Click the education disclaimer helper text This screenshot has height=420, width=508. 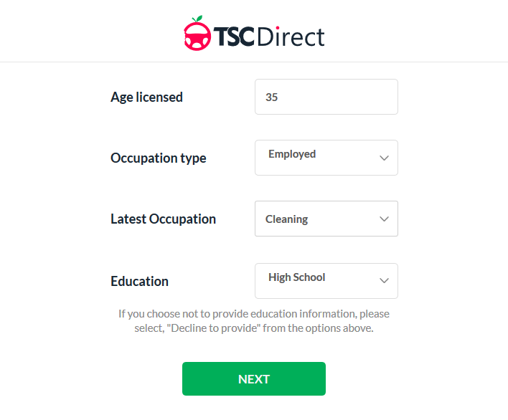point(254,321)
